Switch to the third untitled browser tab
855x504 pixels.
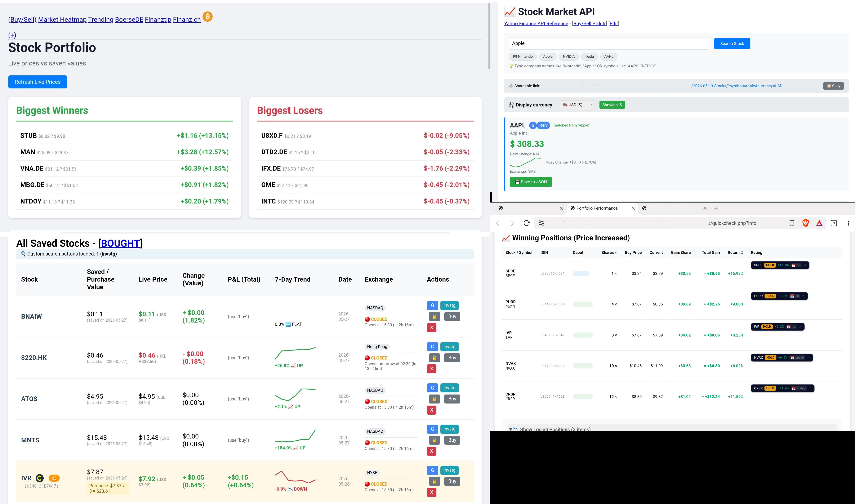[674, 208]
